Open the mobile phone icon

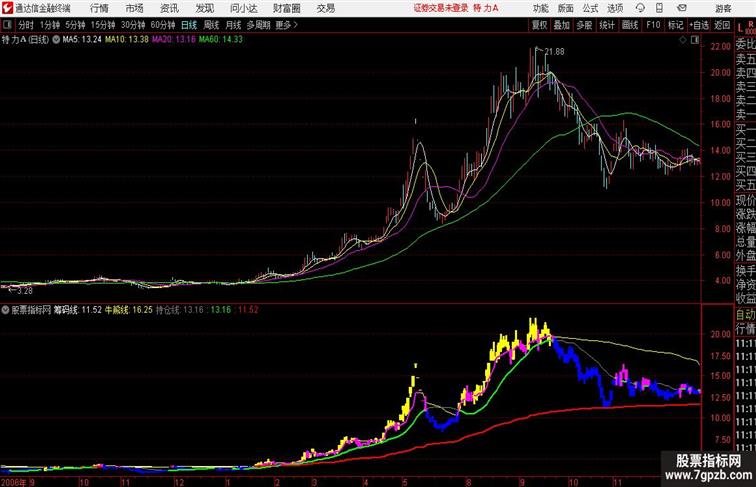pyautogui.click(x=659, y=8)
